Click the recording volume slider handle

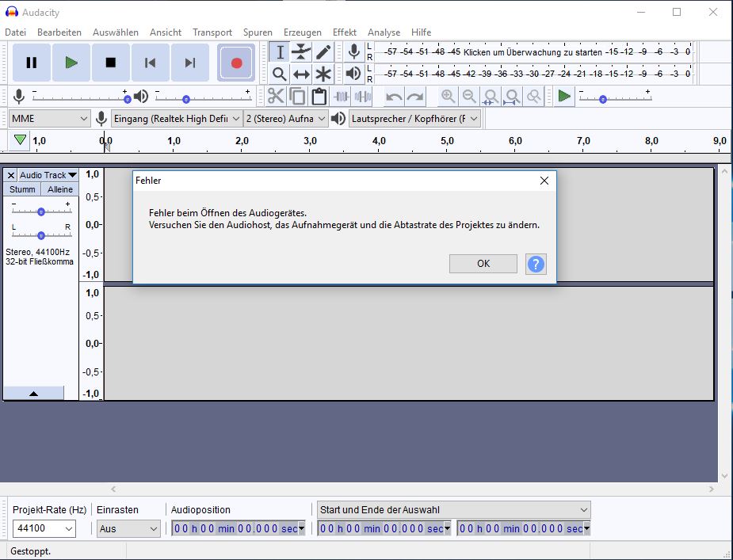click(127, 99)
